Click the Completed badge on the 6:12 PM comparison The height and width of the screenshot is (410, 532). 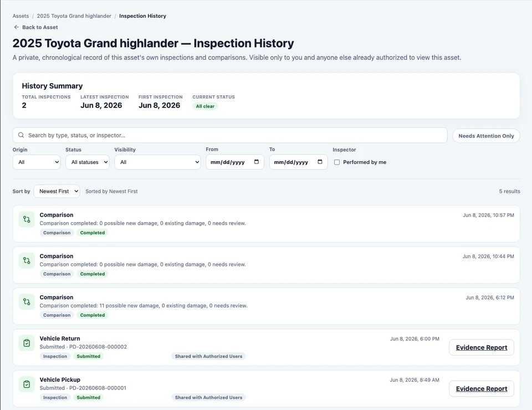pyautogui.click(x=93, y=315)
